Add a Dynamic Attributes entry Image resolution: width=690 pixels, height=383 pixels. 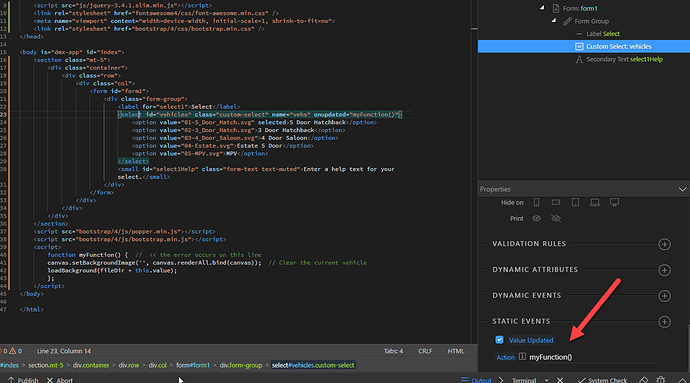664,270
